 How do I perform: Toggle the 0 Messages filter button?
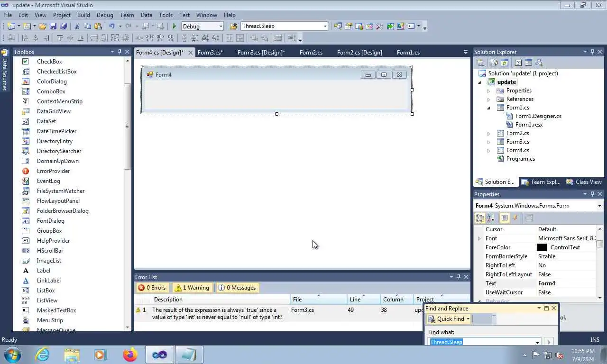point(237,288)
